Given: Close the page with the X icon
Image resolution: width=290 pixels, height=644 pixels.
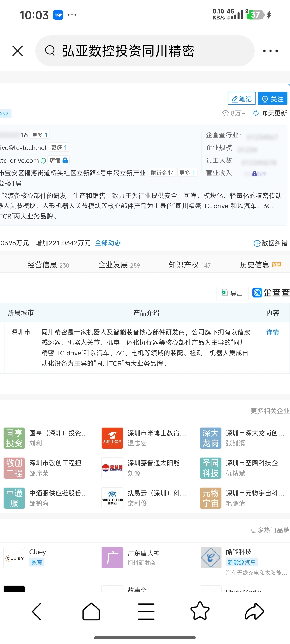Looking at the screenshot, I should coord(18,51).
